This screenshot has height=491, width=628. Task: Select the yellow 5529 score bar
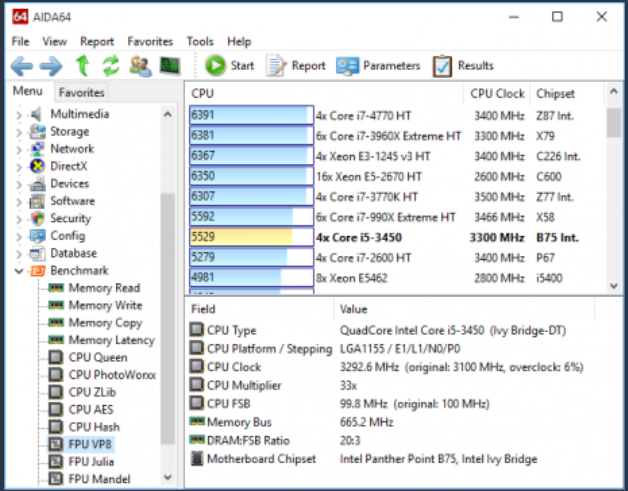[x=251, y=237]
